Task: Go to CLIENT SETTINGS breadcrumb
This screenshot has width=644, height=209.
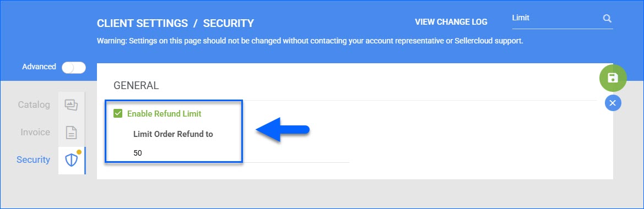Action: [x=142, y=23]
